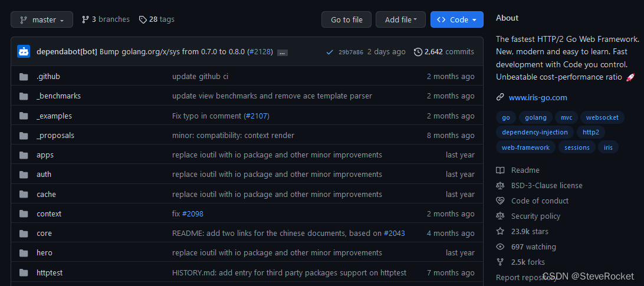Open the apps folder

tap(45, 155)
